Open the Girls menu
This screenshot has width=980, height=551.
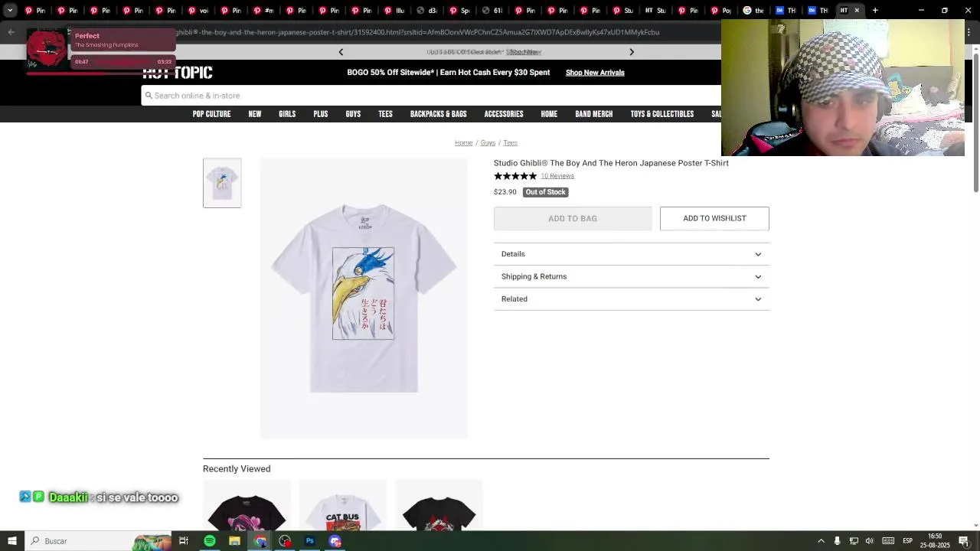click(x=287, y=114)
